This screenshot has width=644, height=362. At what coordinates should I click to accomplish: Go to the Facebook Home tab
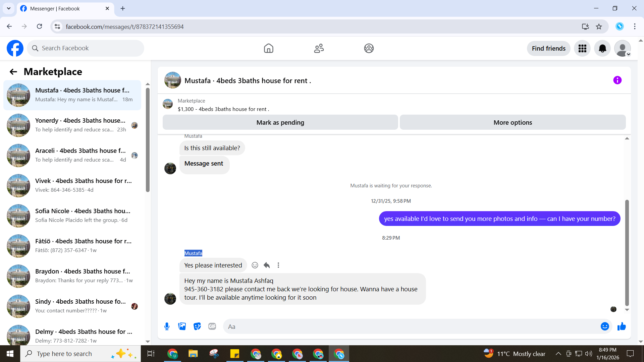tap(268, 49)
